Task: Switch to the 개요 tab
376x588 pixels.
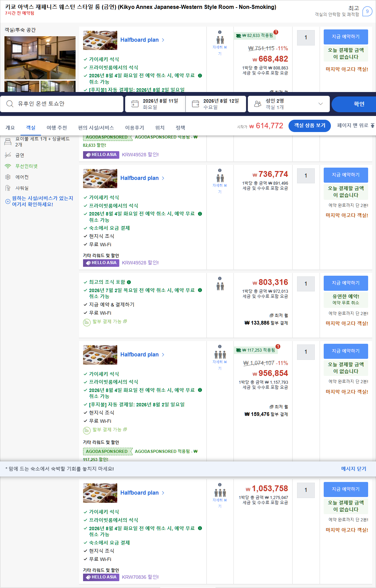Action: (10, 128)
